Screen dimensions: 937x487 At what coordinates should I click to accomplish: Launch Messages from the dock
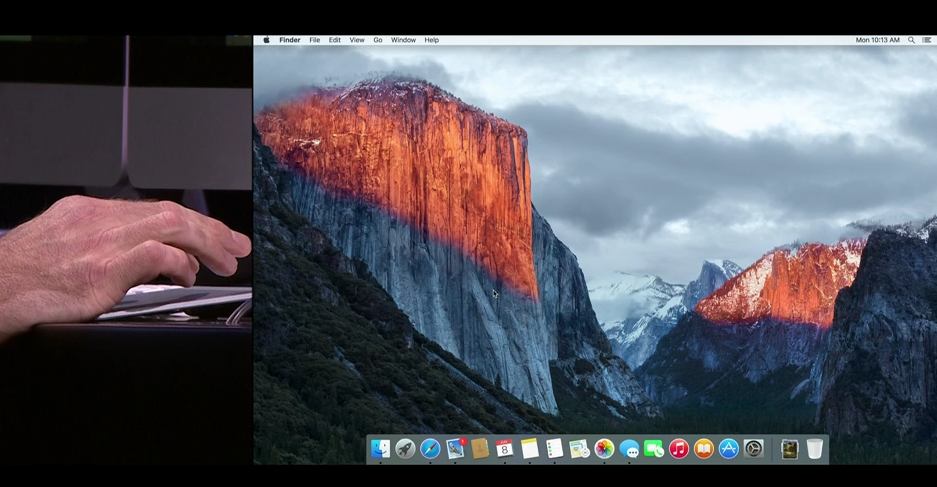pyautogui.click(x=629, y=450)
